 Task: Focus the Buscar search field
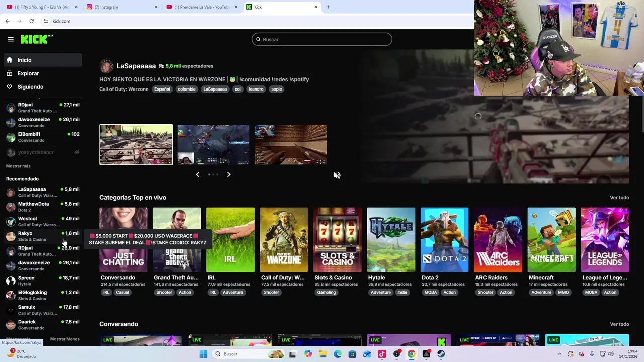pyautogui.click(x=322, y=39)
